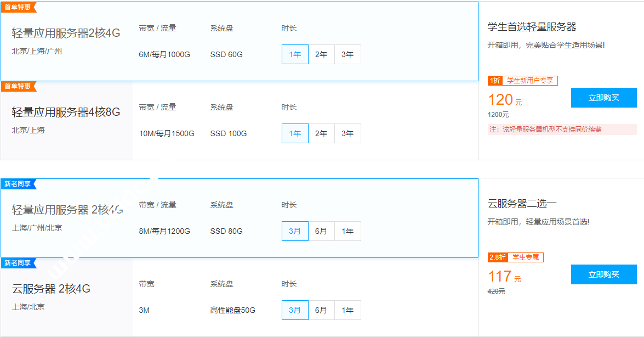Choose 2年 for the first-order 2核4G lightweight server
Screen dimensions: 644x337
321,54
